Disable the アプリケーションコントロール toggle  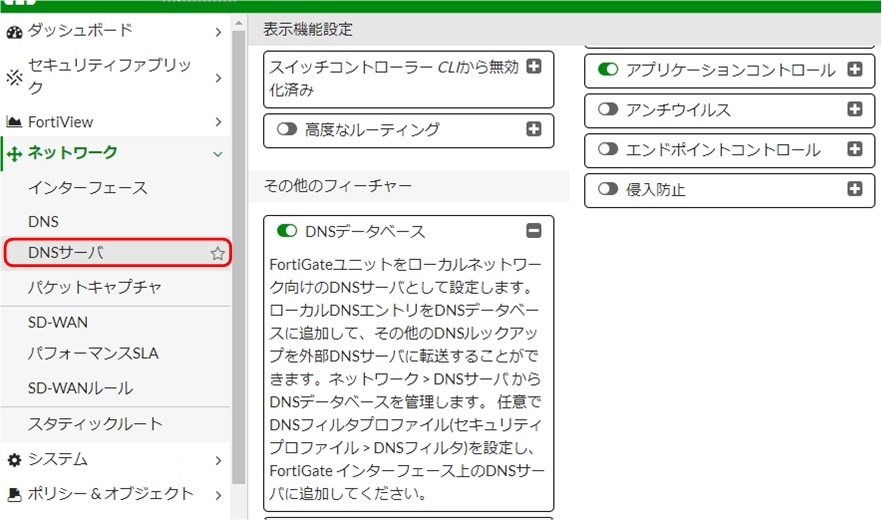pos(608,69)
